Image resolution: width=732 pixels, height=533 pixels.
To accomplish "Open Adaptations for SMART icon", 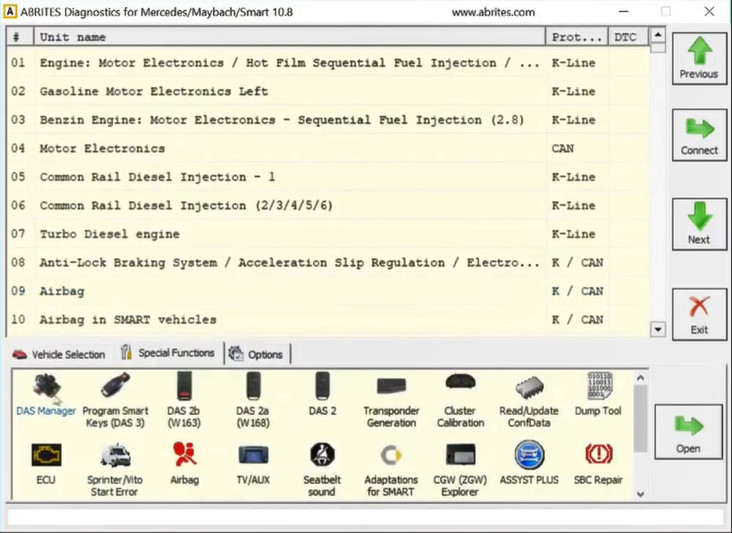I will (x=391, y=470).
